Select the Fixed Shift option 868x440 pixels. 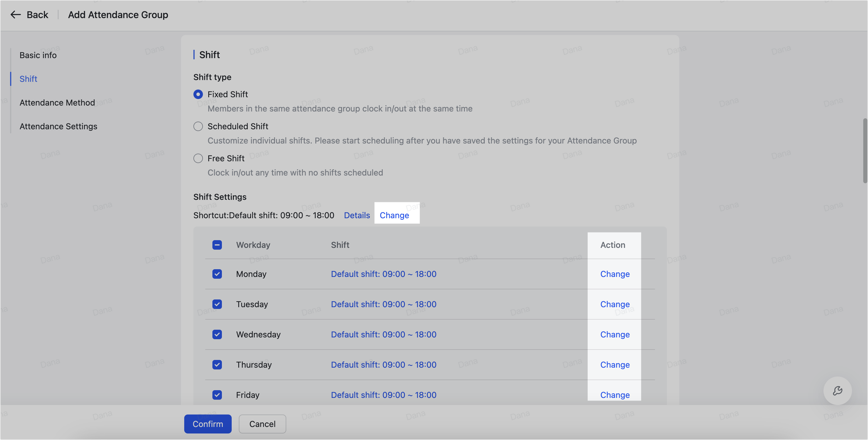(198, 94)
